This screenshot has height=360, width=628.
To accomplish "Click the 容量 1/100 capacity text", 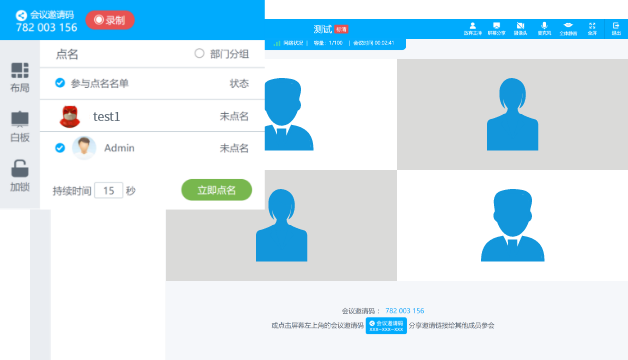I will point(328,43).
